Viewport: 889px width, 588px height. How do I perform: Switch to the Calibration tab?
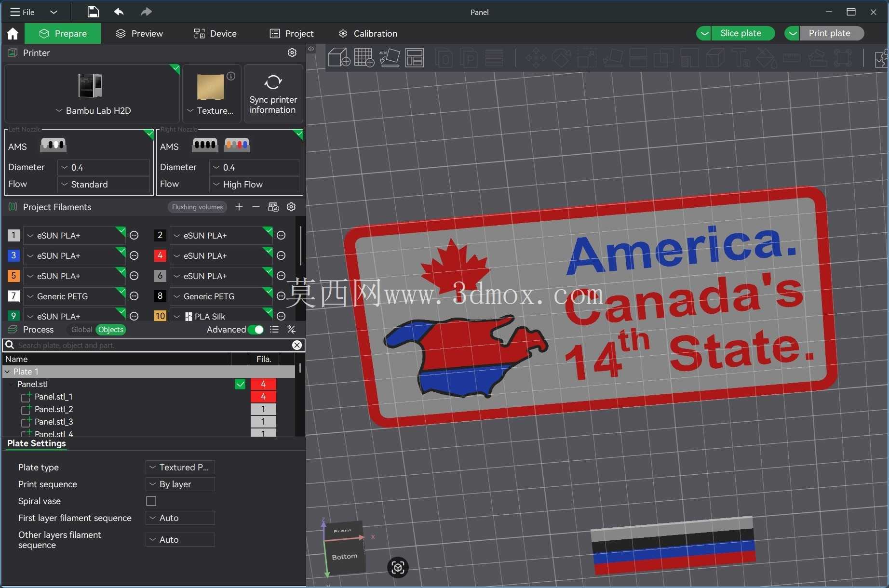click(368, 34)
